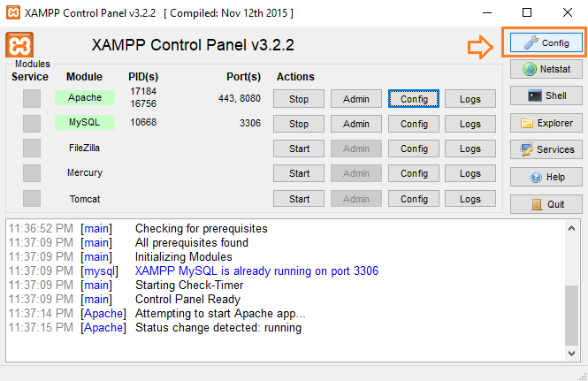Click the window resize grip
Screen dimensions: 588x381
[x=583, y=376]
